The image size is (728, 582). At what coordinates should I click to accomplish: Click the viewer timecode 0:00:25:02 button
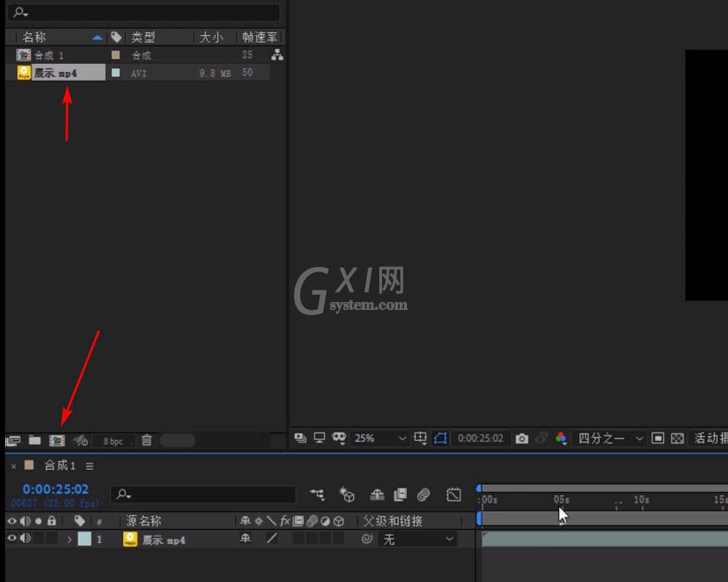click(x=480, y=438)
